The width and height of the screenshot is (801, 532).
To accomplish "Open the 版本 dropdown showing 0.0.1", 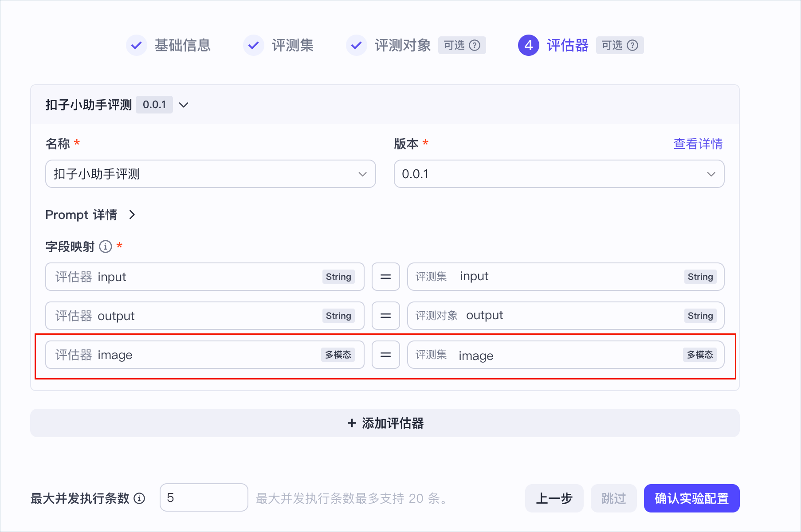I will pos(559,174).
